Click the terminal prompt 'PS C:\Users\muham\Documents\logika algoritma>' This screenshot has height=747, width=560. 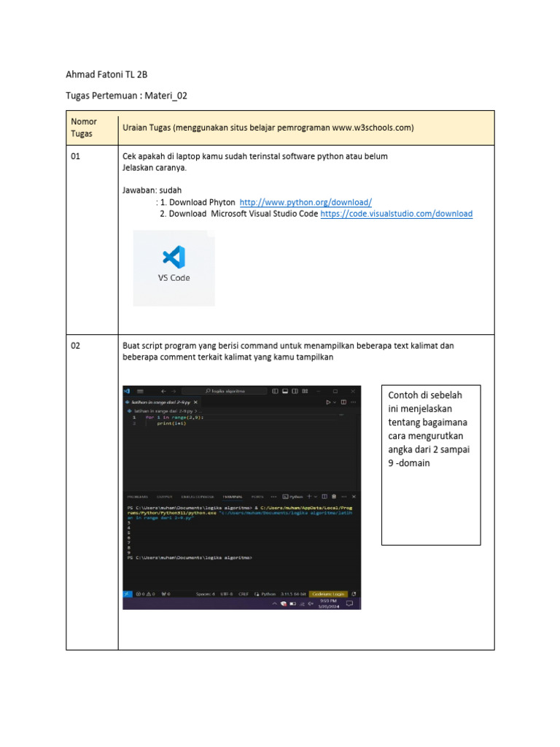tap(190, 557)
